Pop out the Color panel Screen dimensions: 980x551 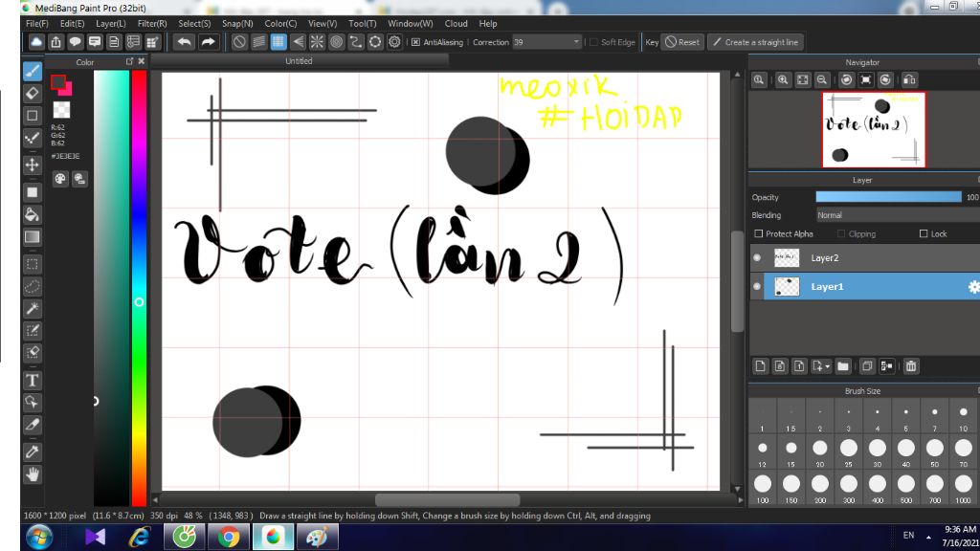(129, 61)
